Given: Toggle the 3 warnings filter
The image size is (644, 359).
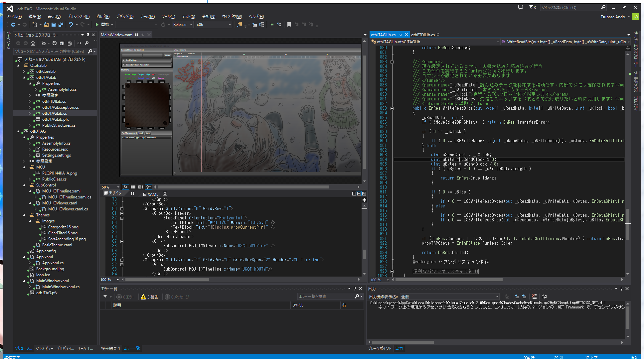Looking at the screenshot, I should (149, 297).
